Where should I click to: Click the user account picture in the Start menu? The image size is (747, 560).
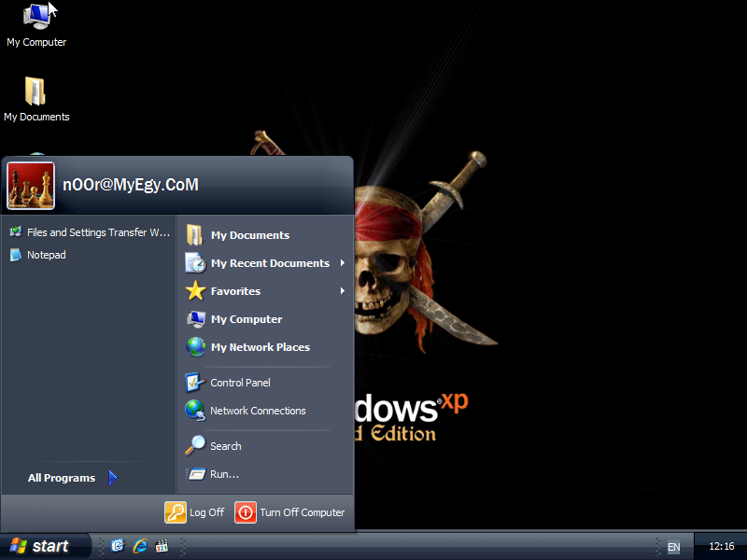(29, 184)
